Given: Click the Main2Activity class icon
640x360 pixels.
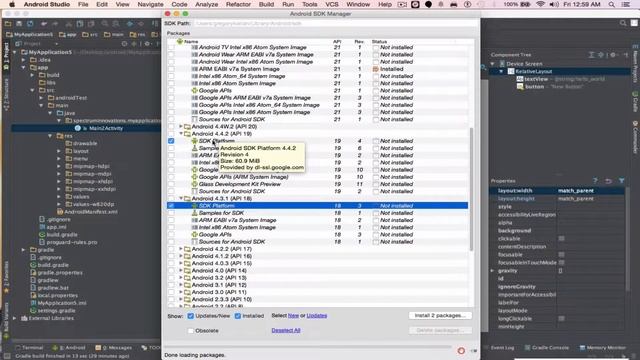Looking at the screenshot, I should tap(78, 128).
